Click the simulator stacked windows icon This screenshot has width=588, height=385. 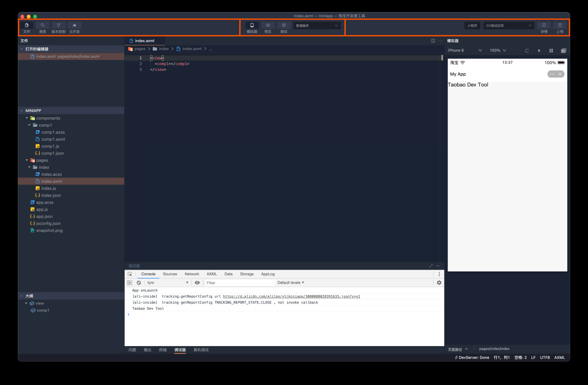(564, 51)
